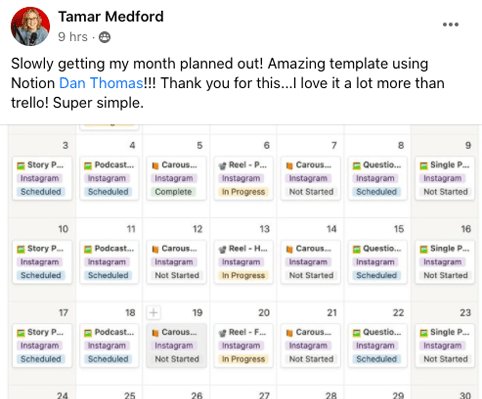Open the post options three-dots menu
Viewport: 482px width, 399px height.
coord(450,24)
